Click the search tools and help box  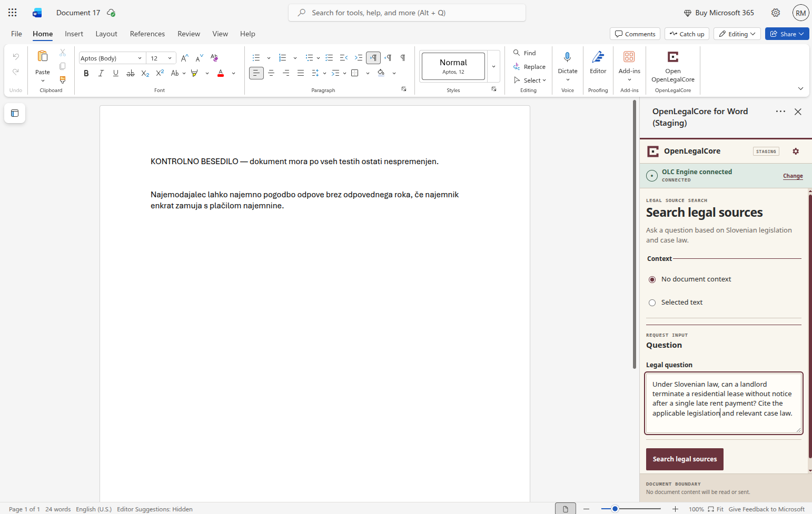point(407,13)
